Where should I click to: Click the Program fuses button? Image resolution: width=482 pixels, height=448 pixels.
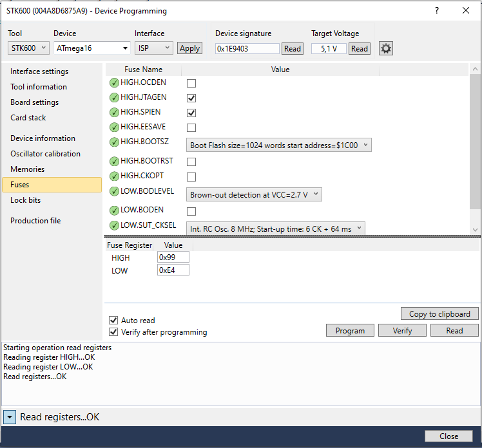click(x=350, y=330)
